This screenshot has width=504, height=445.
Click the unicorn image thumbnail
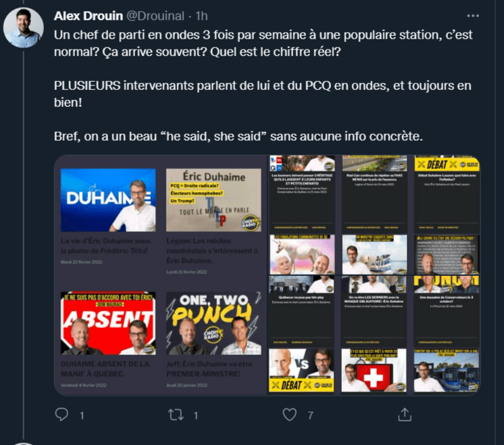coord(302,254)
